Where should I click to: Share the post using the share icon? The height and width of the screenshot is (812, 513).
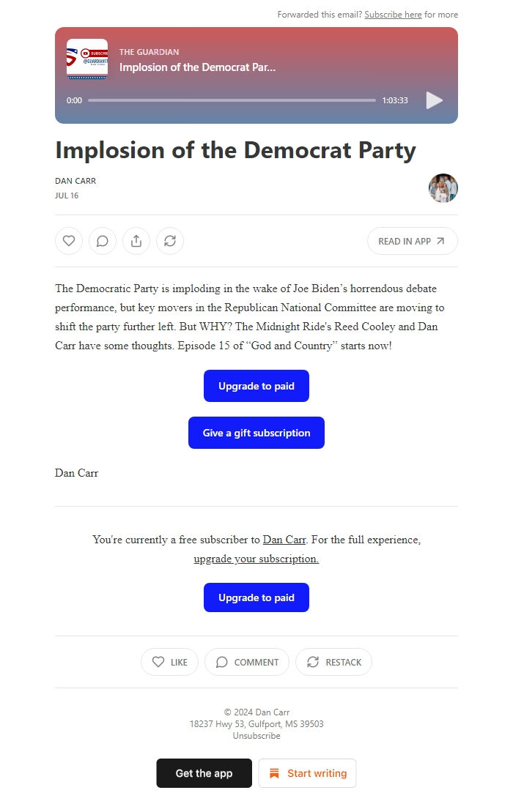pos(136,240)
